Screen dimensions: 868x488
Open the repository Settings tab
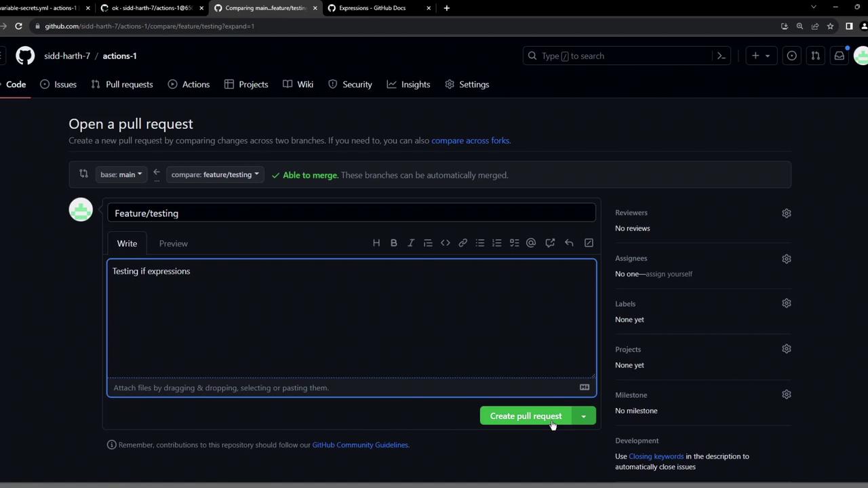(467, 85)
